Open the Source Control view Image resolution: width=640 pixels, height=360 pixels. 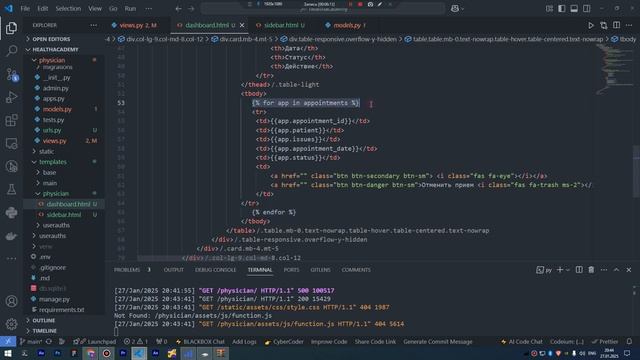coord(11,74)
